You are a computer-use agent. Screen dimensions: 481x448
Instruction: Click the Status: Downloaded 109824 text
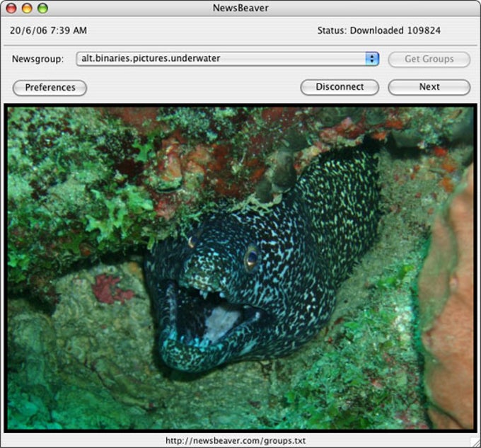pos(379,30)
